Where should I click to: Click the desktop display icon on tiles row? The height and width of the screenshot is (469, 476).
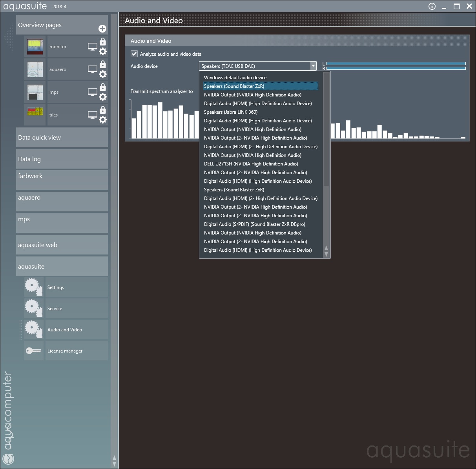pos(92,115)
